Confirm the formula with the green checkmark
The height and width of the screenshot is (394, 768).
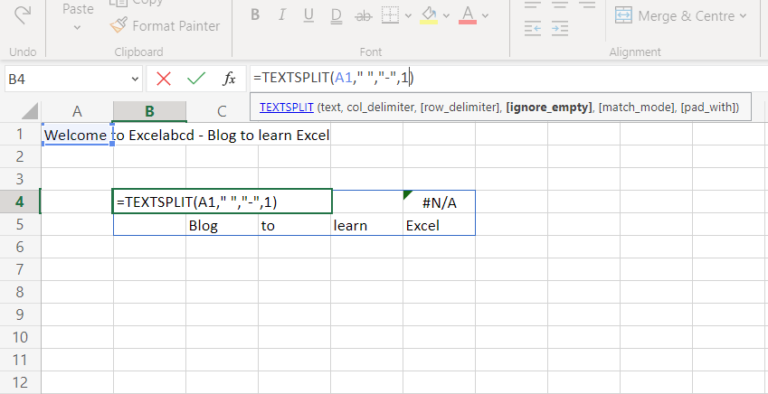(196, 78)
